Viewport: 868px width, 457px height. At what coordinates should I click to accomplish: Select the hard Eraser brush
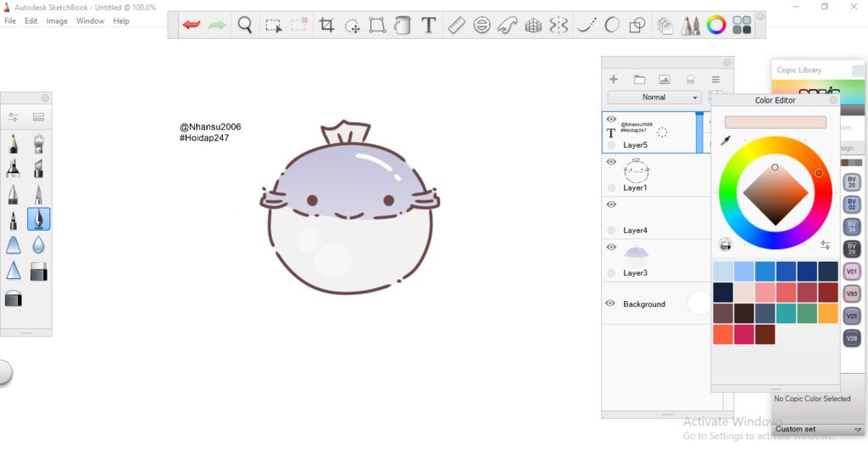(x=38, y=271)
